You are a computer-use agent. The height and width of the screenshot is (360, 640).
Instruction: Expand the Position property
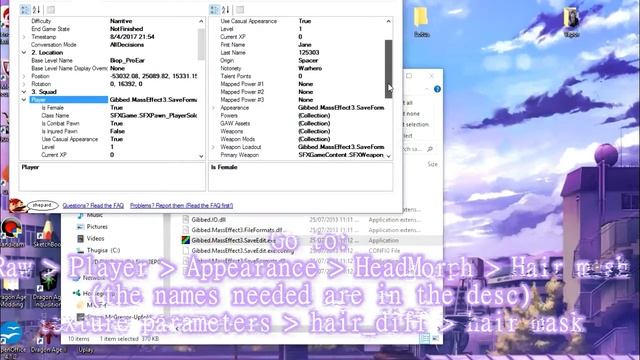tap(24, 76)
